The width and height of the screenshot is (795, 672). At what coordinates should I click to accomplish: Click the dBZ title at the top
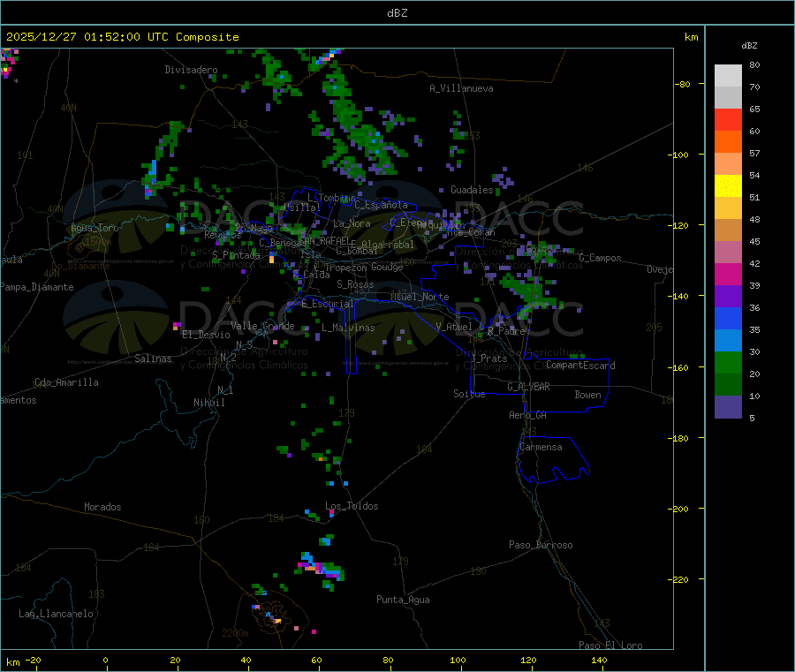point(397,13)
